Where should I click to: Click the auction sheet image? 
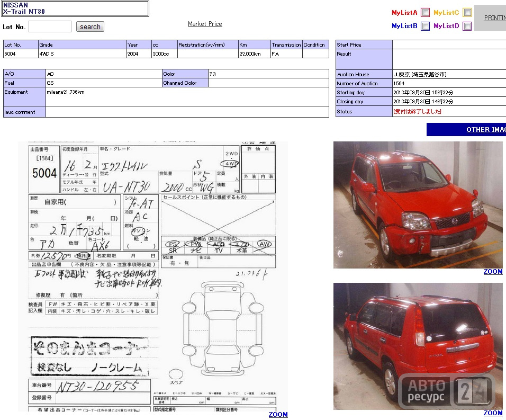153,276
